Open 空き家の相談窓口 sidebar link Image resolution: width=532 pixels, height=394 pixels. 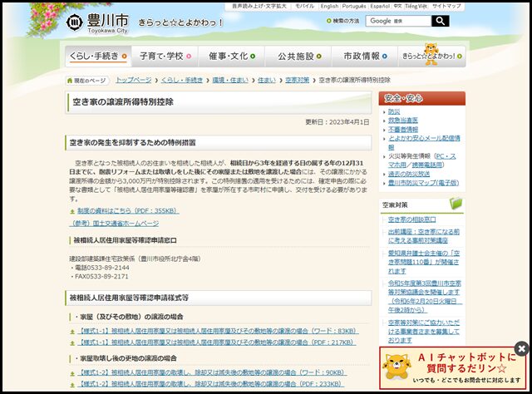pos(412,219)
